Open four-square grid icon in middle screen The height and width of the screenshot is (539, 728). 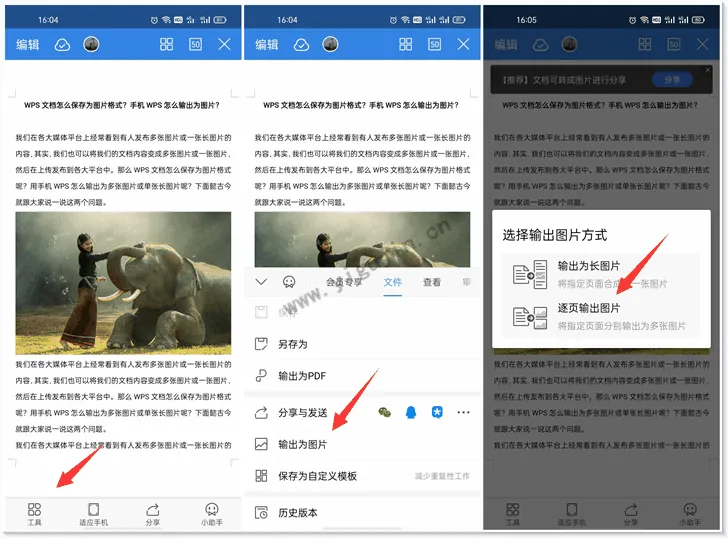pos(405,44)
